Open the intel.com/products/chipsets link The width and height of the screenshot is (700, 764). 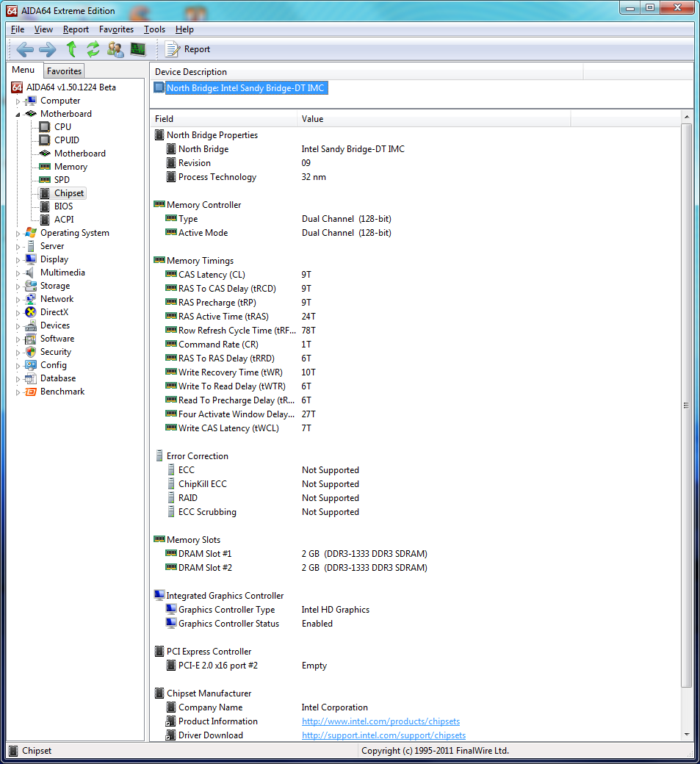pos(380,721)
